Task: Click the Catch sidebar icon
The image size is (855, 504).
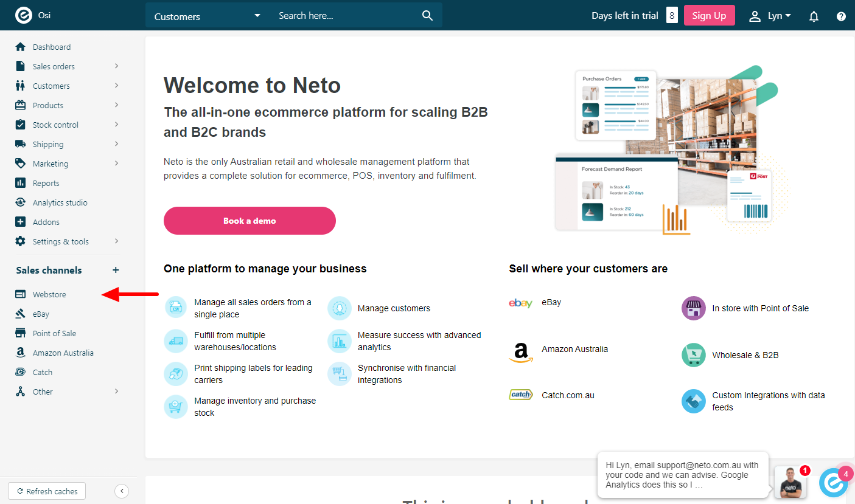Action: click(21, 372)
